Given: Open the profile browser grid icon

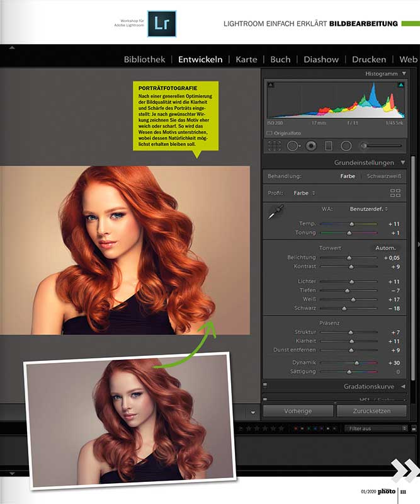Looking at the screenshot, I should point(395,193).
